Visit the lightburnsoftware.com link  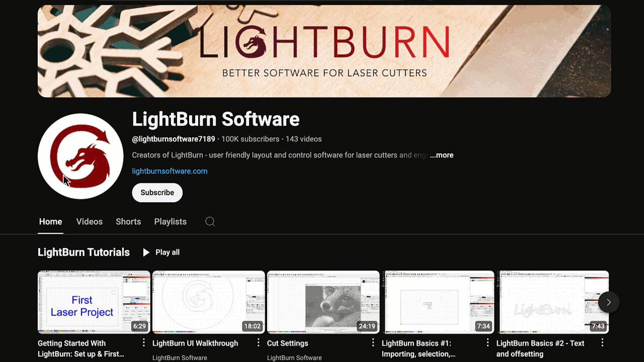point(170,171)
